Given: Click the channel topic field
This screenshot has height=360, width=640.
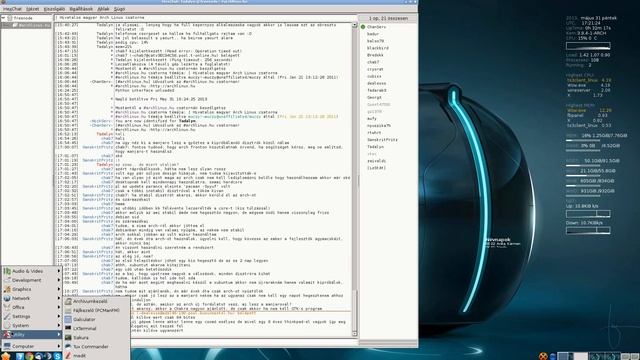Looking at the screenshot, I should tap(205, 18).
